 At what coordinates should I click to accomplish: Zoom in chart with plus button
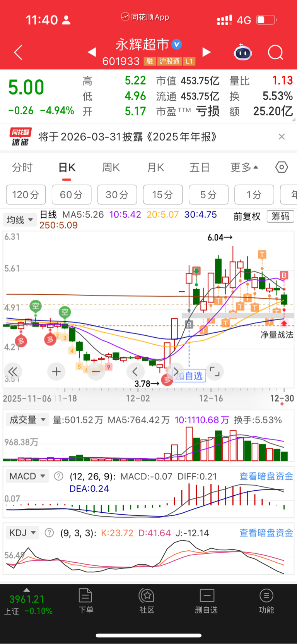pos(56,371)
